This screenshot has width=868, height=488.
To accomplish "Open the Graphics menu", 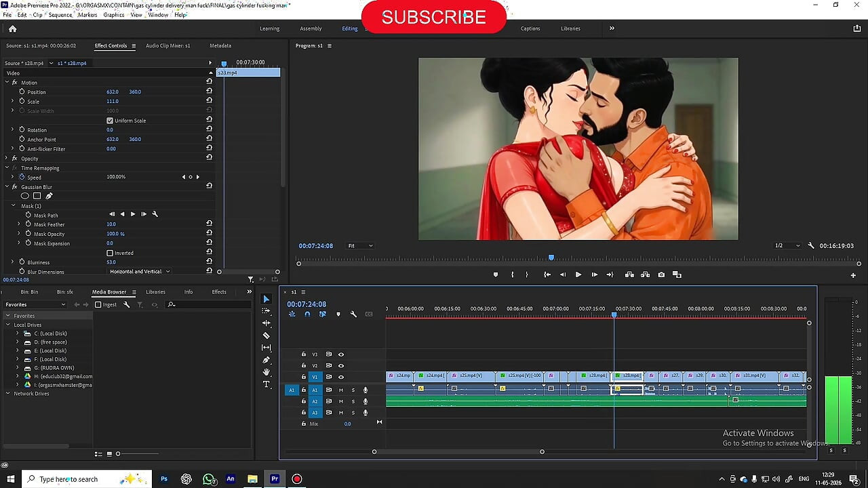I will 114,14.
